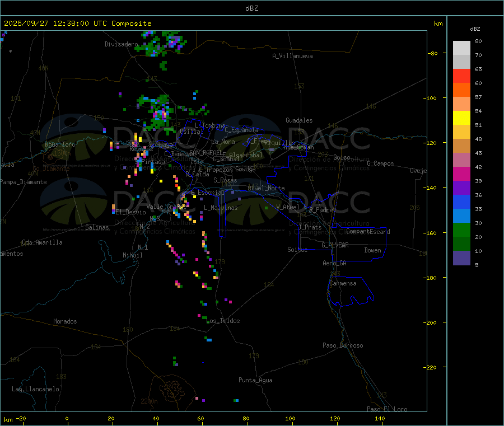
Task: Click the La_Nora map label
Action: click(223, 142)
